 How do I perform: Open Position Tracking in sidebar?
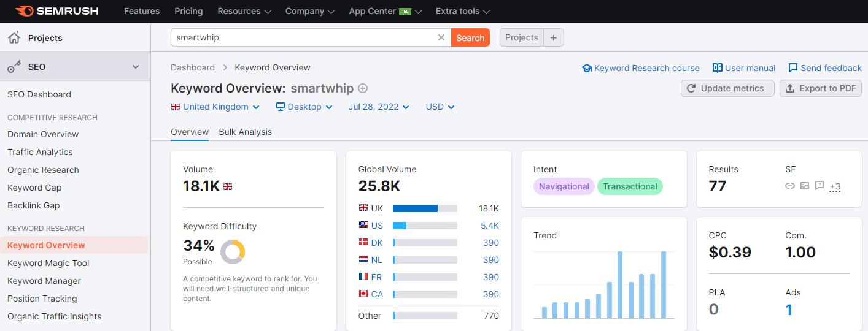42,299
